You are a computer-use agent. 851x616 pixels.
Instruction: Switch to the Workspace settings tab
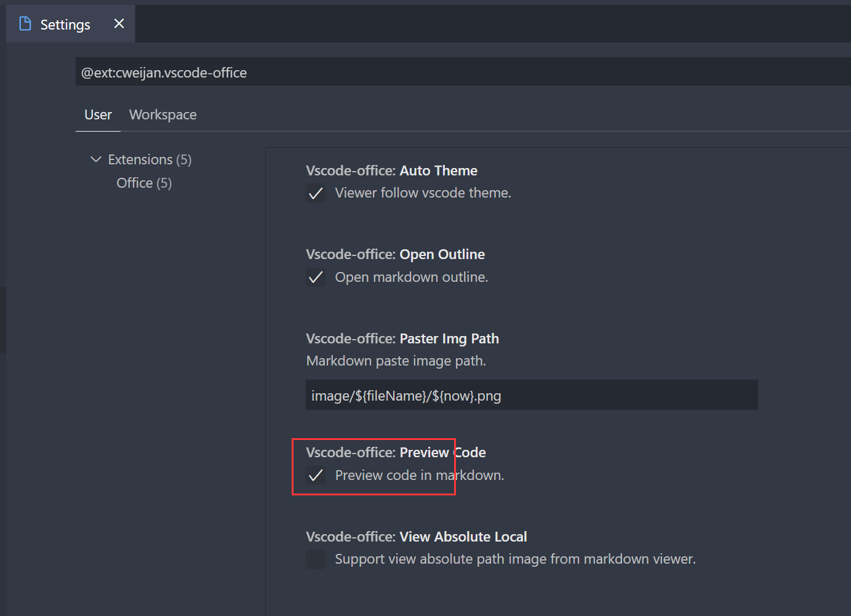163,114
